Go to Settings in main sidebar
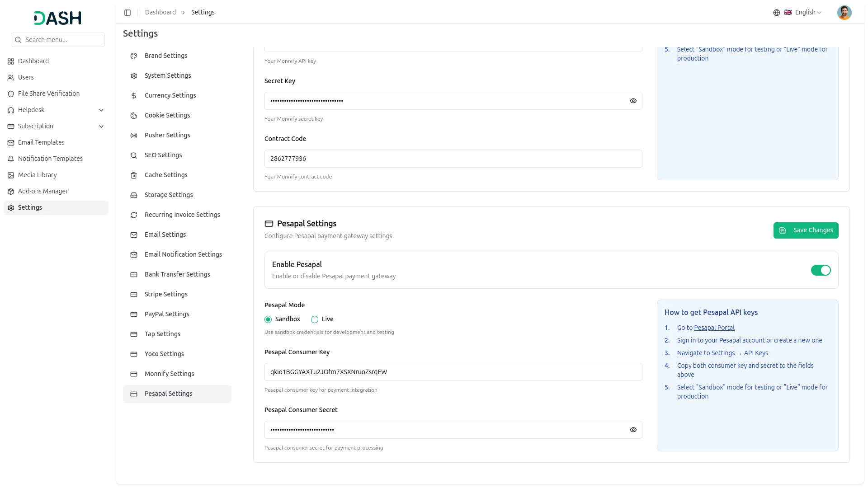Viewport: 868px width, 488px height. coord(56,208)
